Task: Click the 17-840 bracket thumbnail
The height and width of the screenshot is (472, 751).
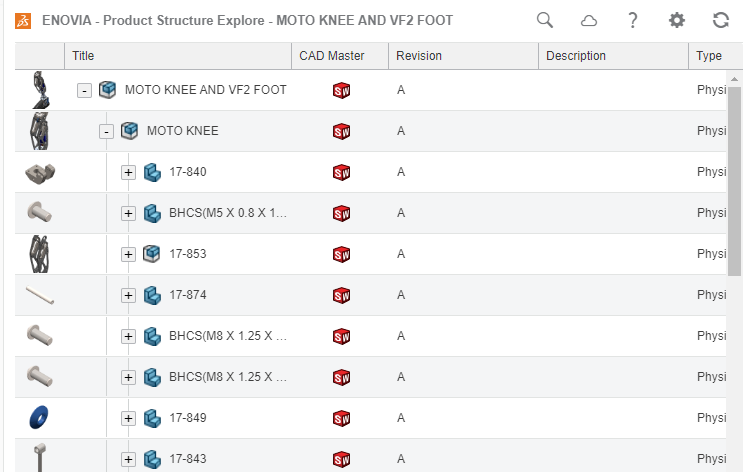Action: [x=40, y=173]
